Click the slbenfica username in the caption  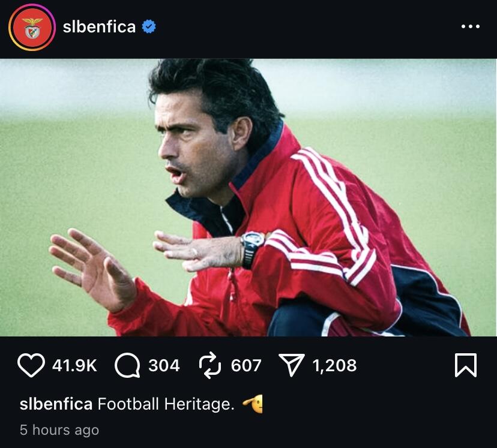[x=56, y=404]
